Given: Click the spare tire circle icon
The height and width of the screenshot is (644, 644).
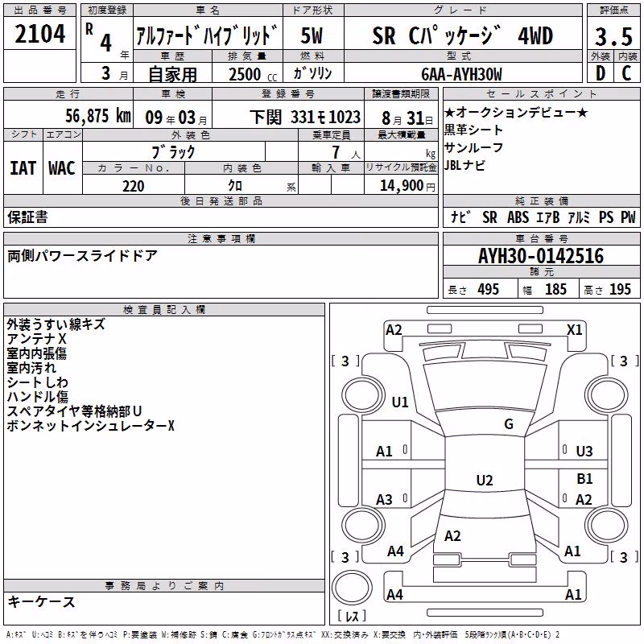Looking at the screenshot, I should point(352,587).
